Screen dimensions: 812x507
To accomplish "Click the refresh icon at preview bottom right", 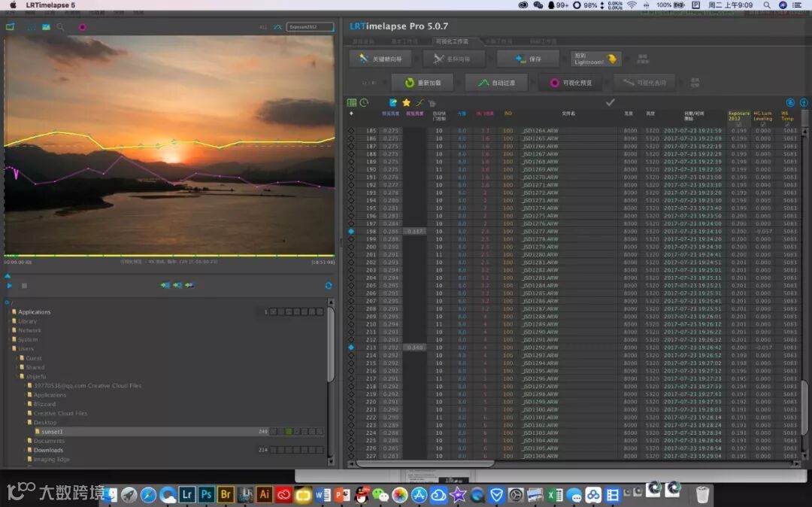I will click(329, 286).
